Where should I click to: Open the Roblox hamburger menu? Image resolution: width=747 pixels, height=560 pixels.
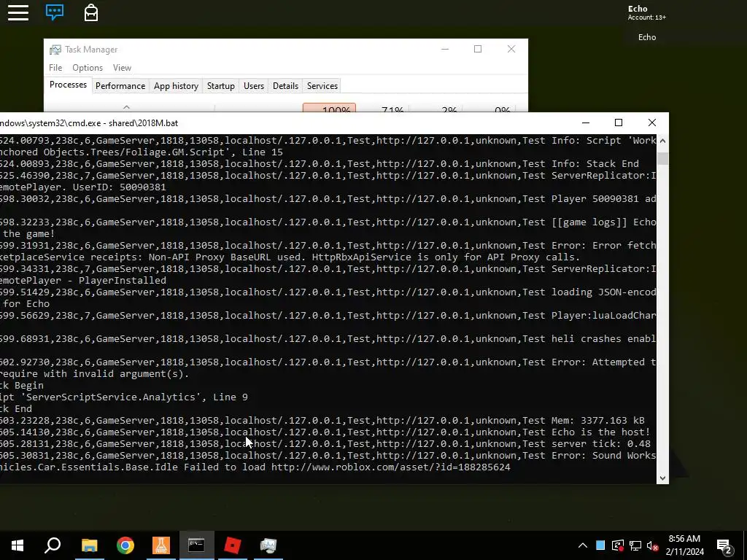click(18, 12)
